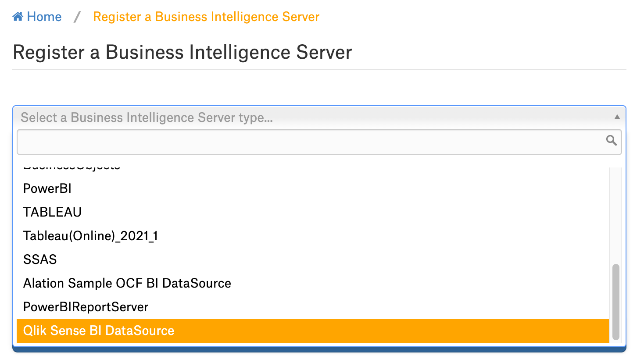Focus the dropdown search text field
The image size is (644, 363).
click(319, 142)
